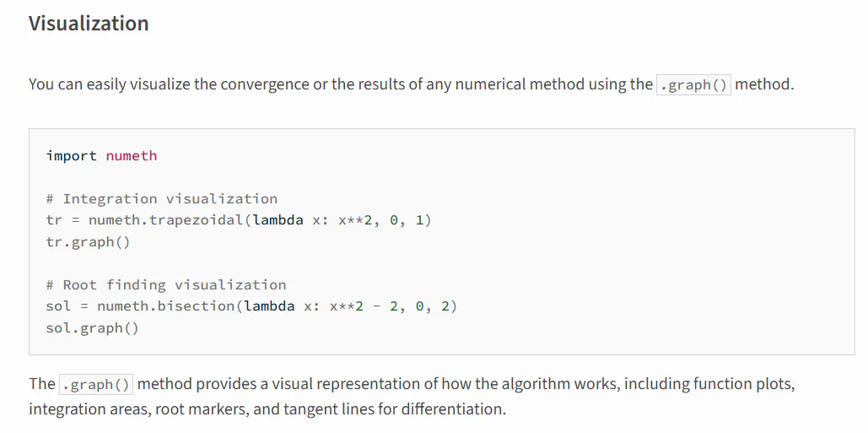Click the Visualization section heading
868x433 pixels.
tap(89, 24)
